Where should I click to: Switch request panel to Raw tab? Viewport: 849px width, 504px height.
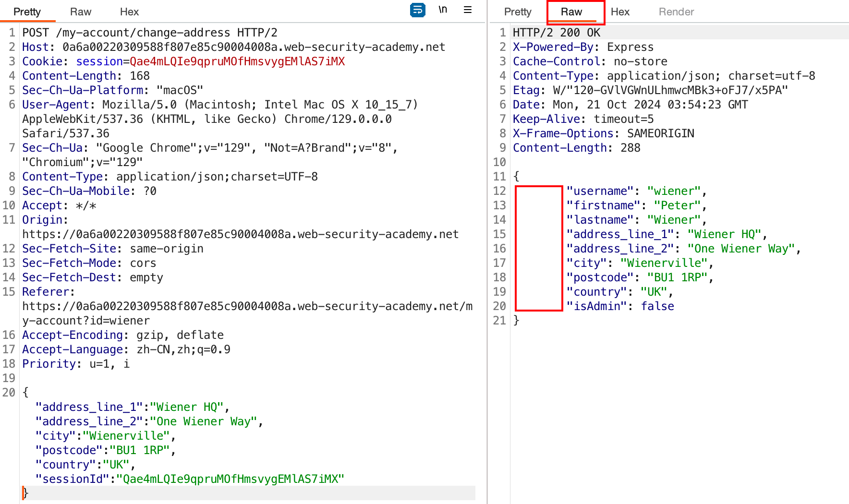(x=81, y=12)
